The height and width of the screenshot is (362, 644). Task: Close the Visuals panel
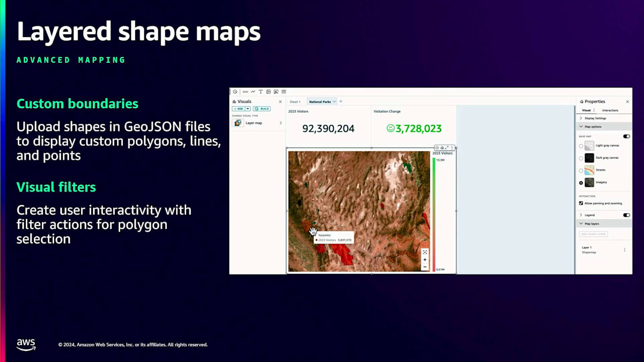point(280,101)
